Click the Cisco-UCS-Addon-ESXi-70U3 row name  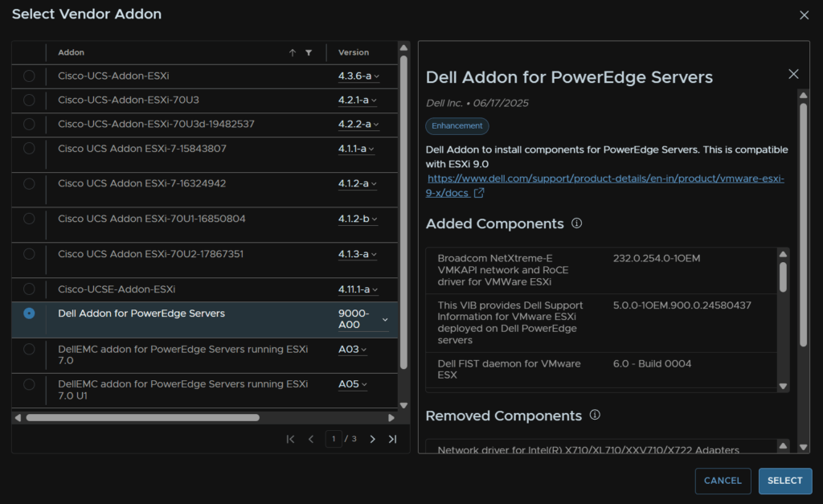click(x=129, y=100)
